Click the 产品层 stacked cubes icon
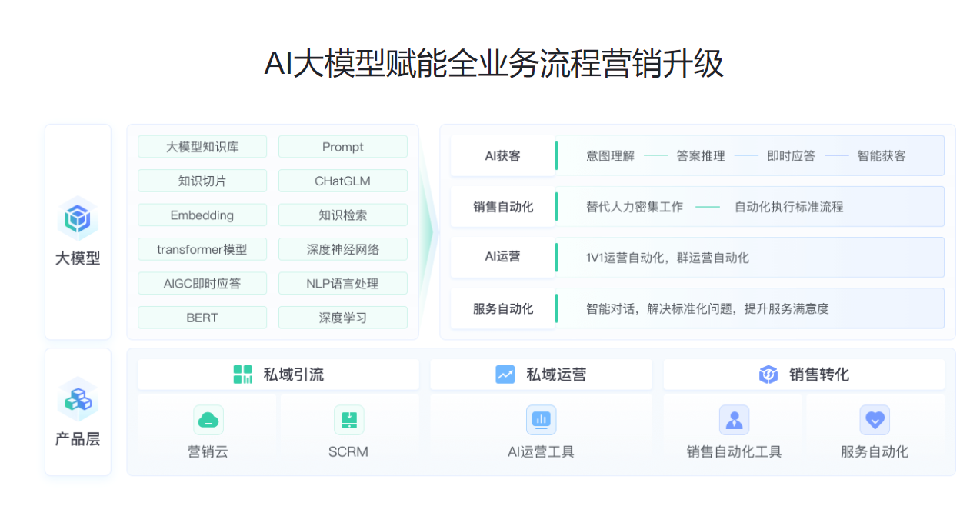Image resolution: width=980 pixels, height=516 pixels. 78,399
